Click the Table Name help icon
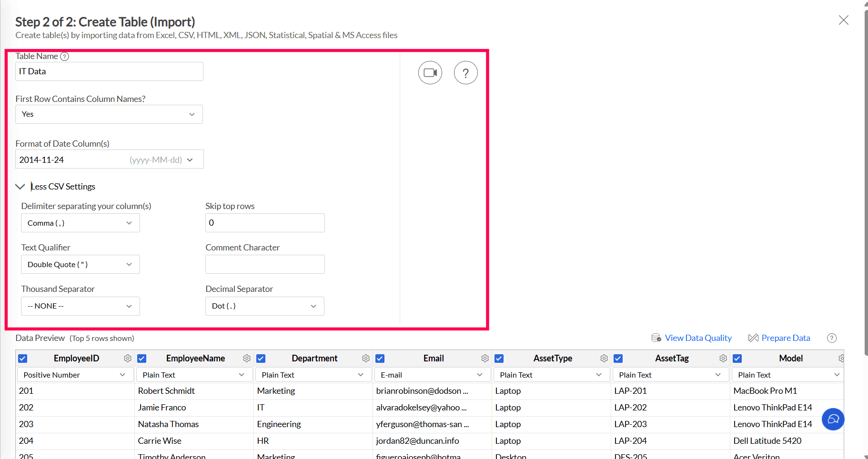Screen dimensions: 868x459 [x=65, y=57]
